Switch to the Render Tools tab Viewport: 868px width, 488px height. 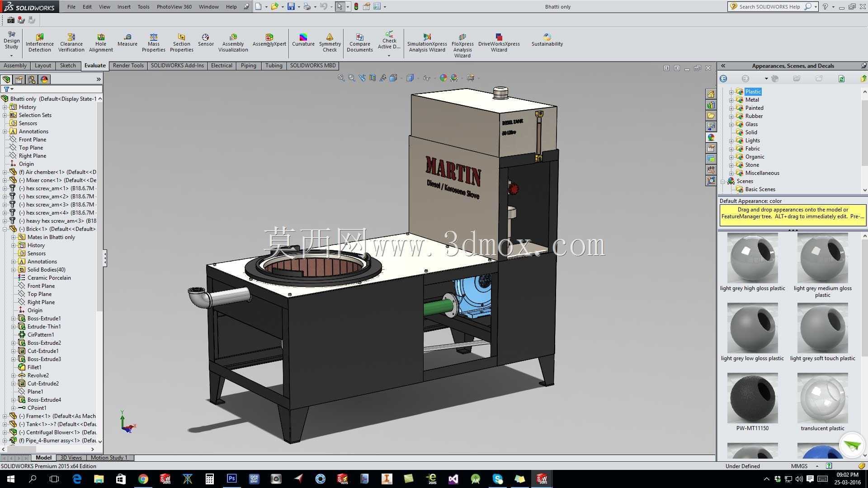128,66
